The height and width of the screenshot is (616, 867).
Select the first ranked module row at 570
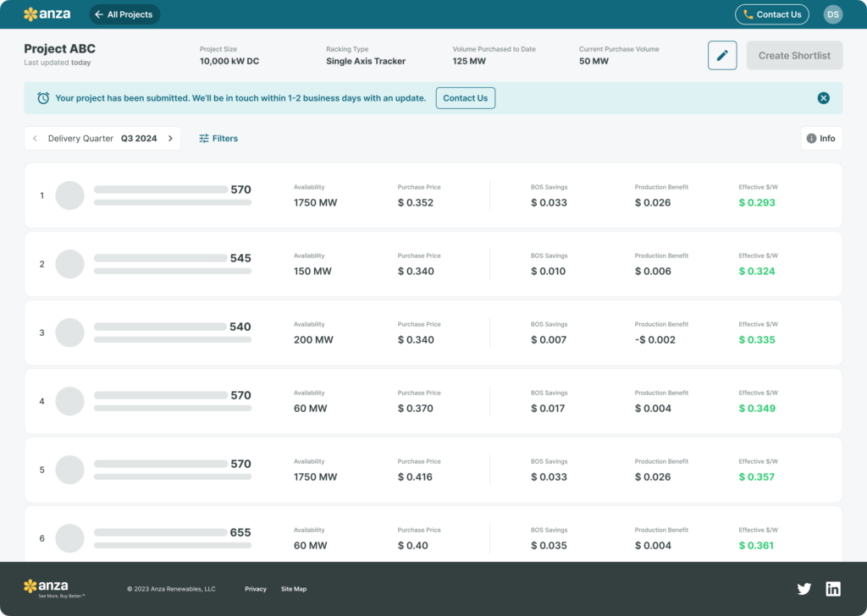(433, 195)
